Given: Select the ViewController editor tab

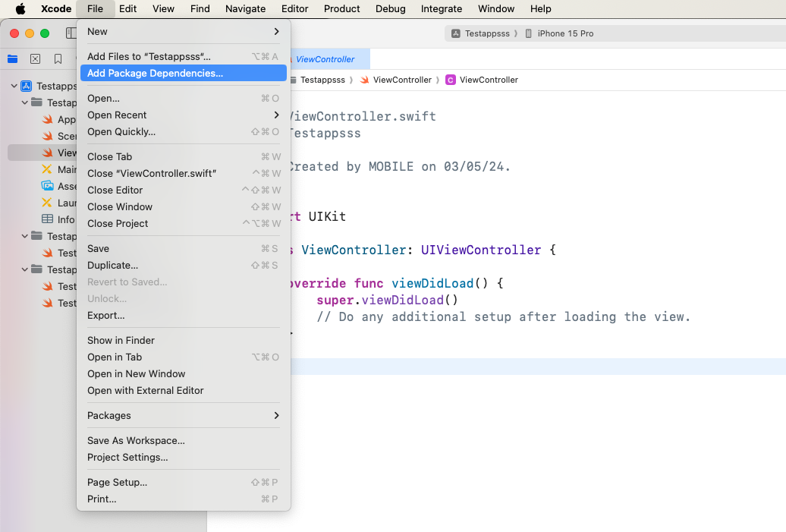Looking at the screenshot, I should (x=325, y=59).
